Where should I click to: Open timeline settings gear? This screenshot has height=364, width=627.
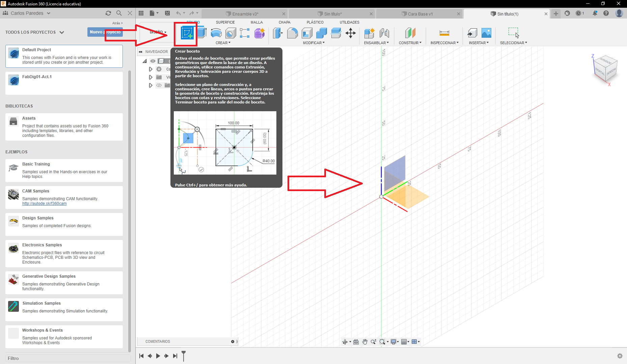point(620,356)
